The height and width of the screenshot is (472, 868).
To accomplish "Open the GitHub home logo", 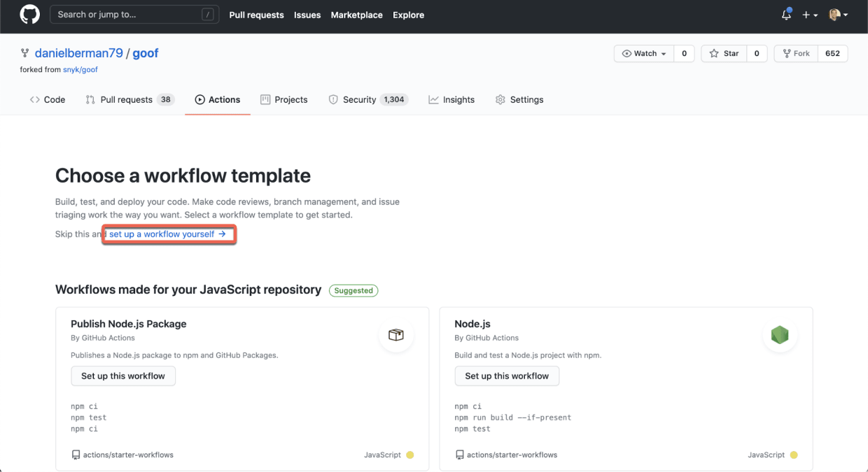I will pyautogui.click(x=30, y=15).
